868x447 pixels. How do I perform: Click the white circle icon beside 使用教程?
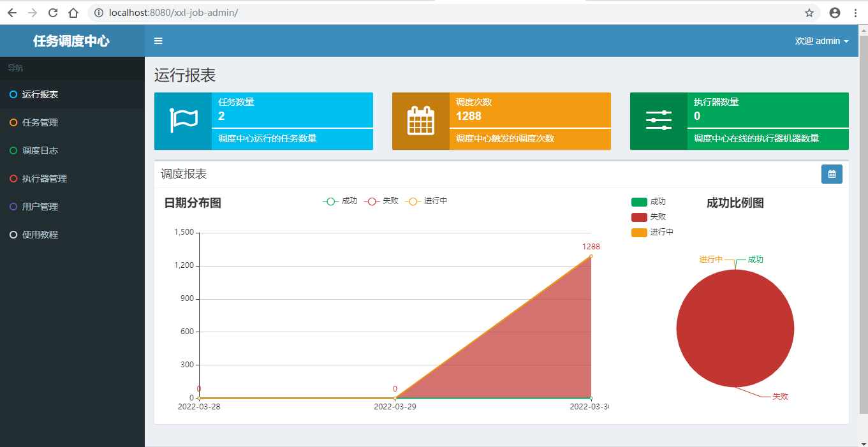click(13, 235)
